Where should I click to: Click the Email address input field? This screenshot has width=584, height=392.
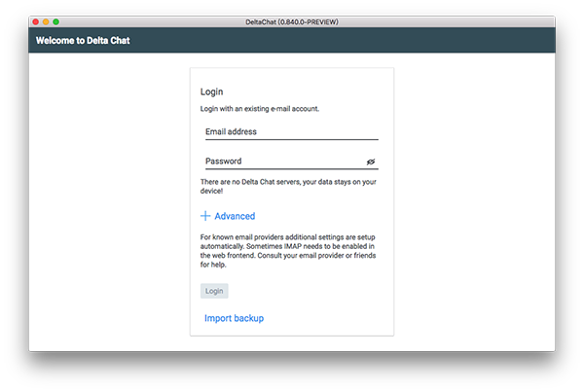(x=292, y=131)
